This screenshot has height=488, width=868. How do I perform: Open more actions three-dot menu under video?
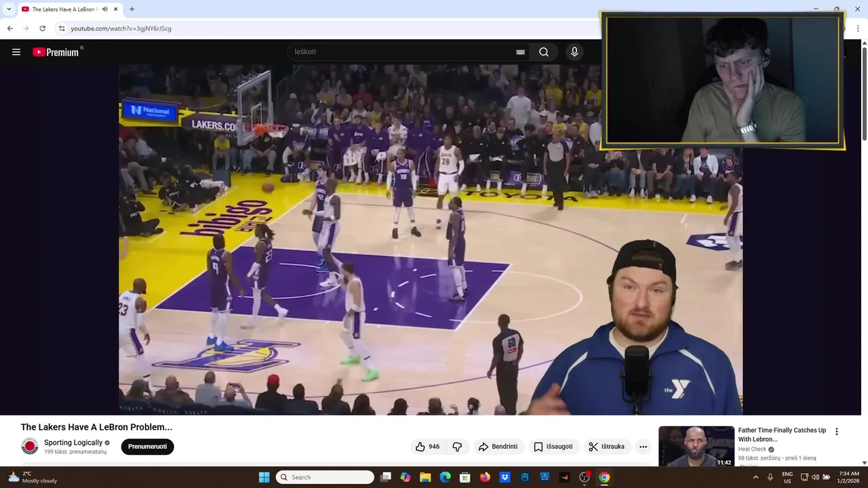tap(643, 447)
